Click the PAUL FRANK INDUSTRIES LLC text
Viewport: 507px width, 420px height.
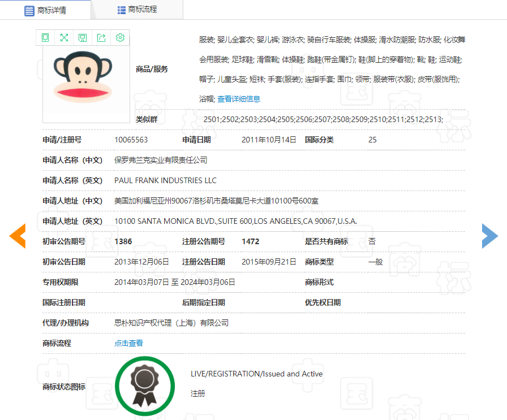click(165, 180)
